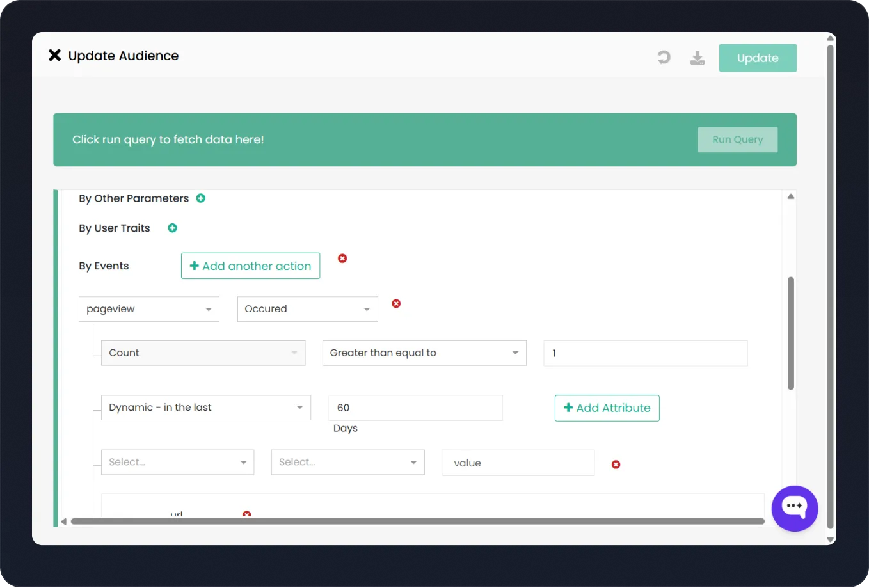Screen dimensions: 869x588
Task: Click the inner panel scroll up arrow
Action: (791, 196)
